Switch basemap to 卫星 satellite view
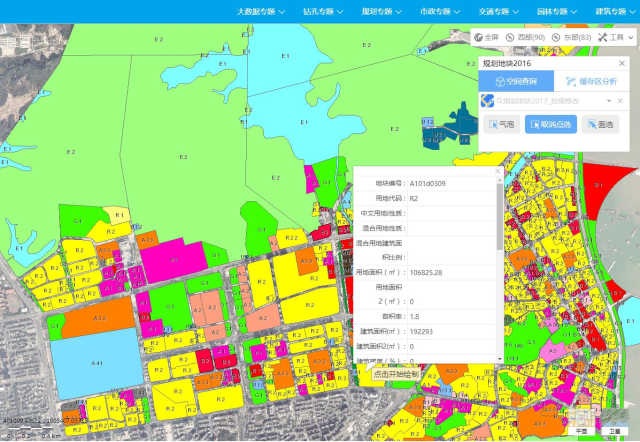The height and width of the screenshot is (442, 640). pos(614,431)
